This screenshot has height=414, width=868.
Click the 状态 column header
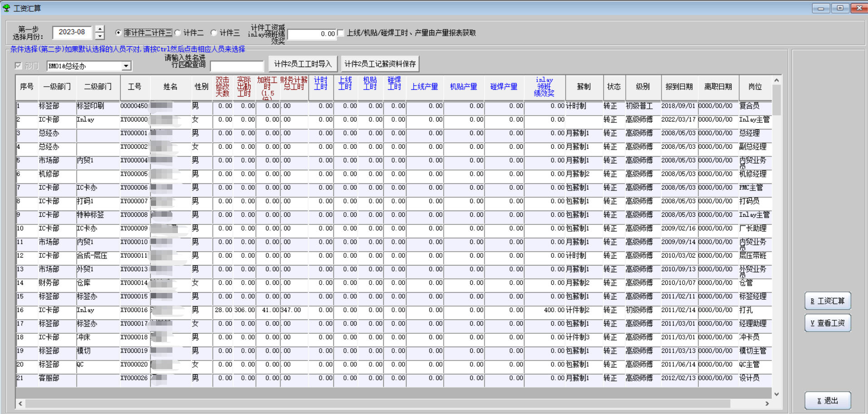(x=614, y=87)
